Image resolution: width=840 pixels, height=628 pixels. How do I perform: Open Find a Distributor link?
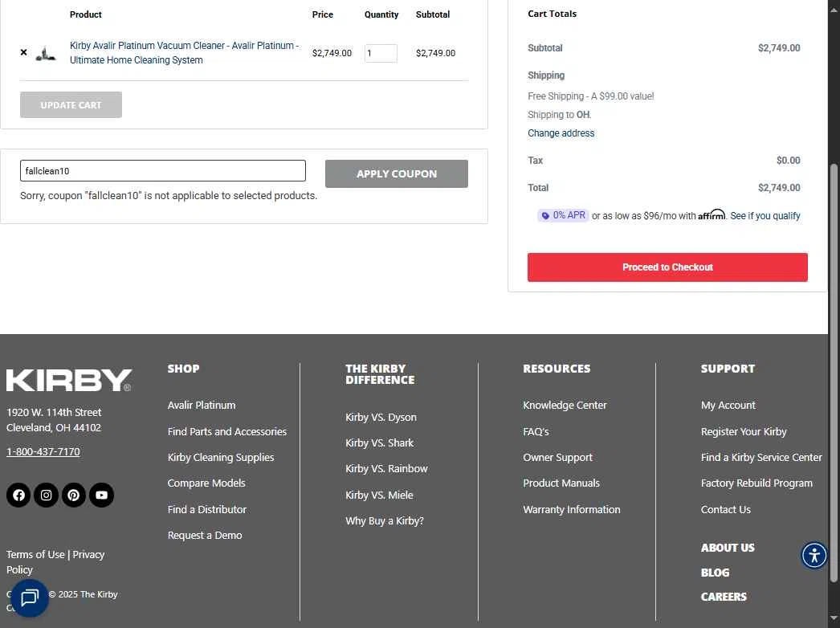pyautogui.click(x=206, y=509)
